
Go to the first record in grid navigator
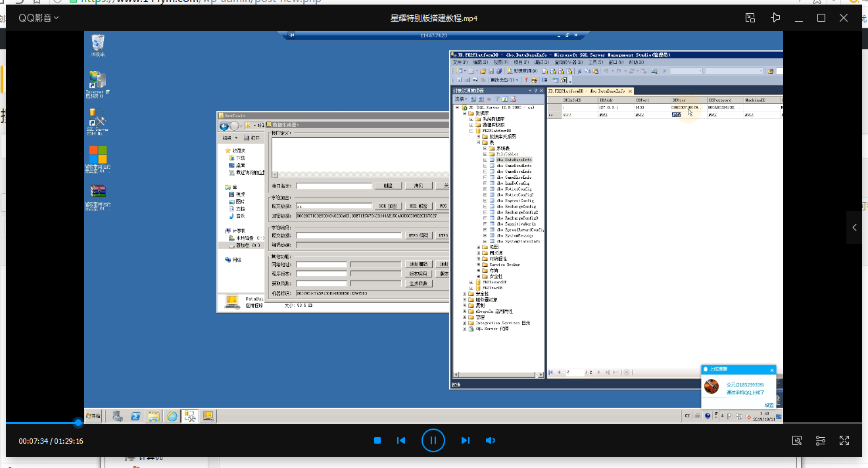pos(551,372)
